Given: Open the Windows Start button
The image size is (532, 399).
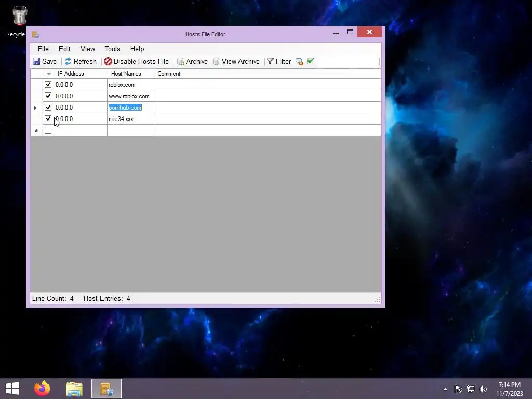Looking at the screenshot, I should [x=12, y=389].
